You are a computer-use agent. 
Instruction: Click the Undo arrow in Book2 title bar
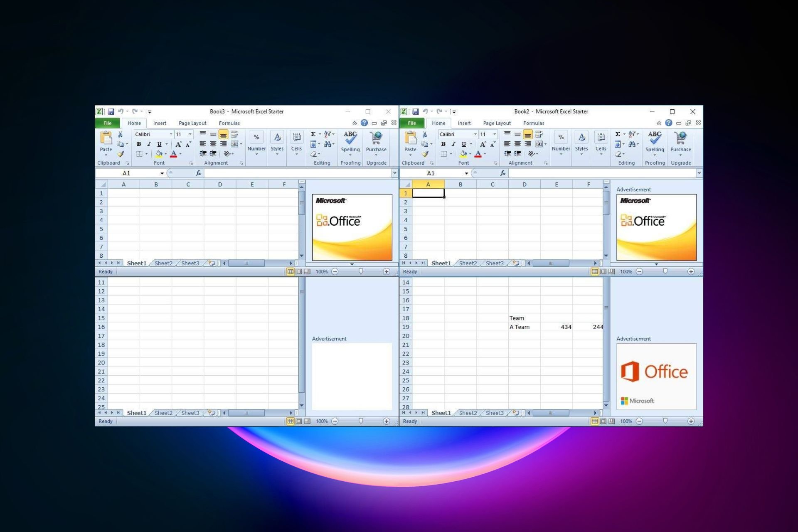point(425,111)
